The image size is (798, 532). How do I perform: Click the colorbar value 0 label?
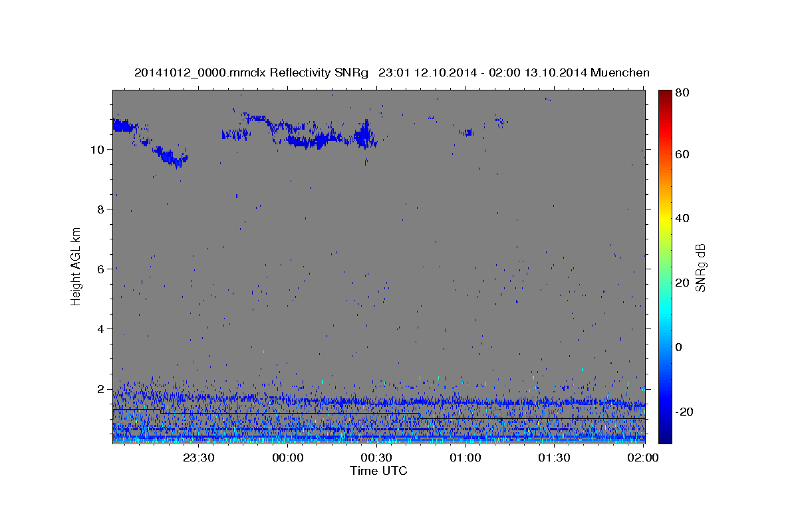tap(679, 347)
